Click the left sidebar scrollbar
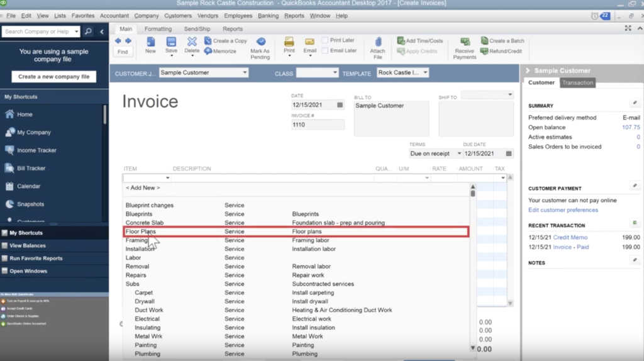 pyautogui.click(x=105, y=114)
